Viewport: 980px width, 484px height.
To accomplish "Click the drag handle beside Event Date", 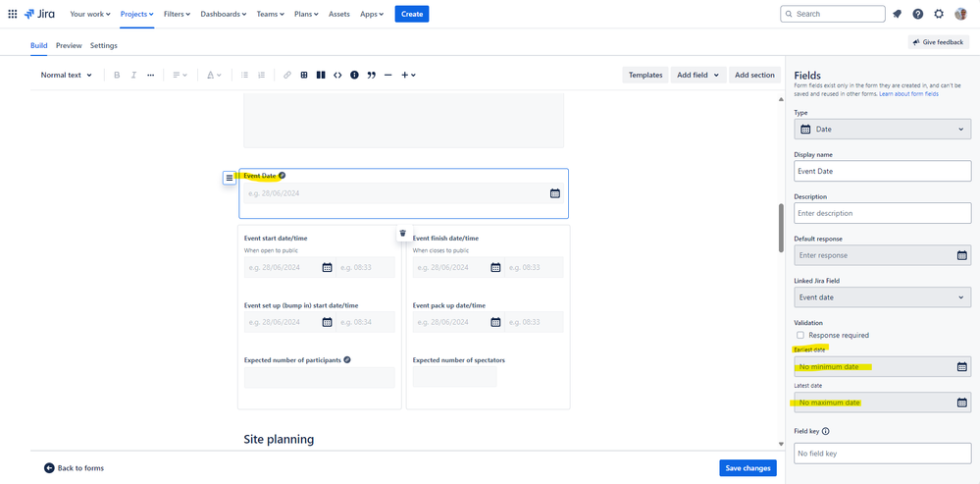I will (230, 178).
